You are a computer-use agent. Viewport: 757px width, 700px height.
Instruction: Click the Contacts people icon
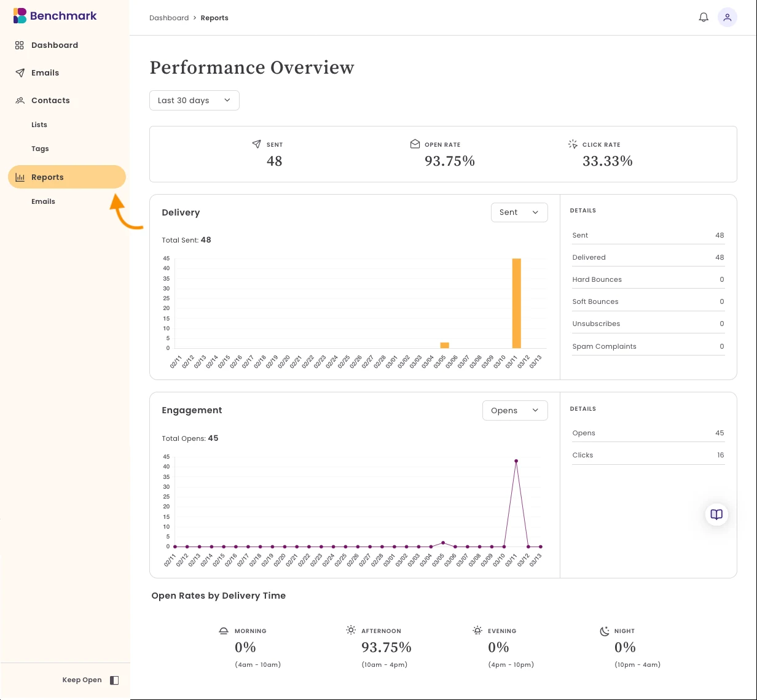20,100
